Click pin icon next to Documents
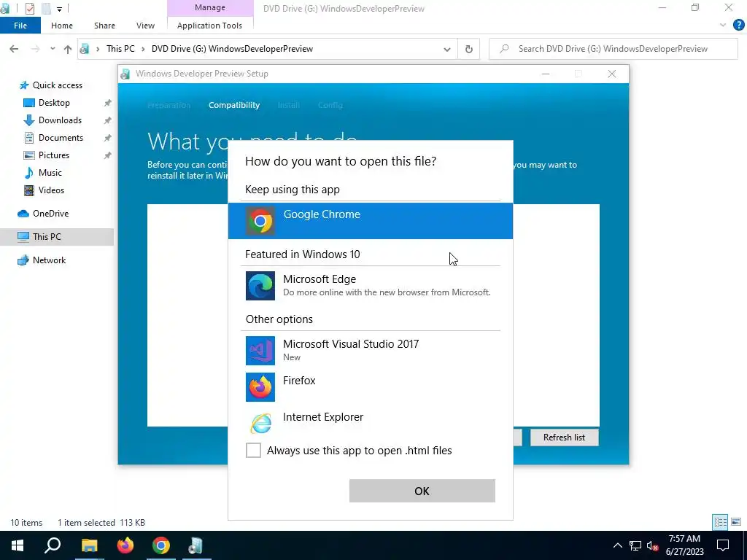The height and width of the screenshot is (560, 747). coord(108,138)
